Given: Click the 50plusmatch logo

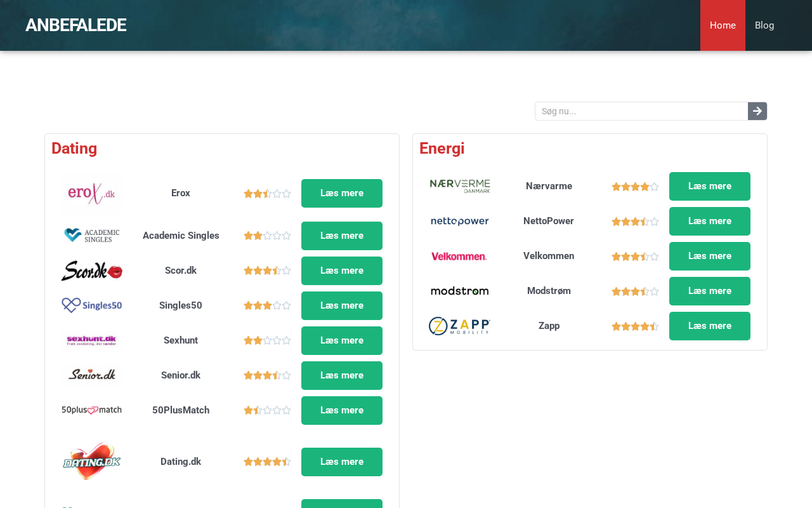Looking at the screenshot, I should tap(91, 410).
